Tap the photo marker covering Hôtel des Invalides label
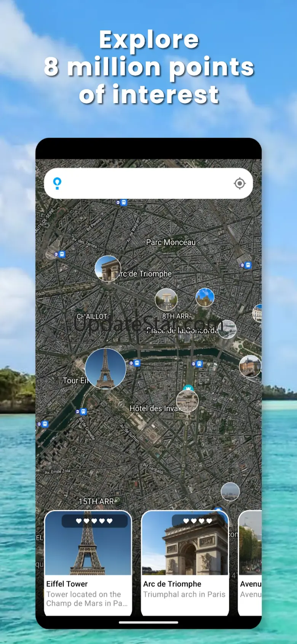The width and height of the screenshot is (297, 644). point(187,401)
